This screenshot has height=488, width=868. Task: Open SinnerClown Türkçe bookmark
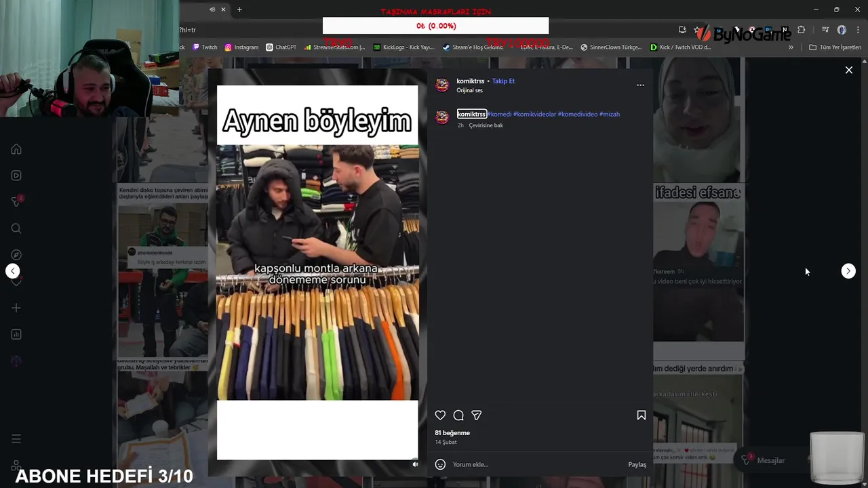pyautogui.click(x=611, y=47)
